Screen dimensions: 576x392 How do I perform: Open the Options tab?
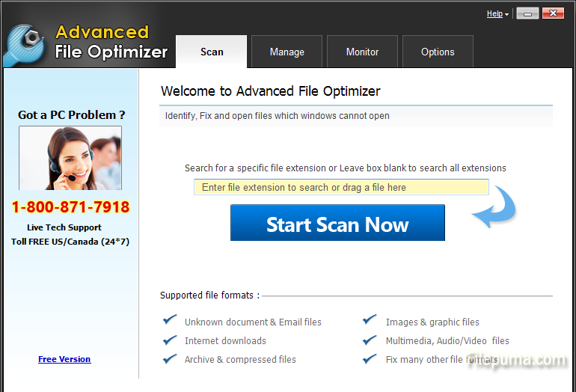pos(438,52)
